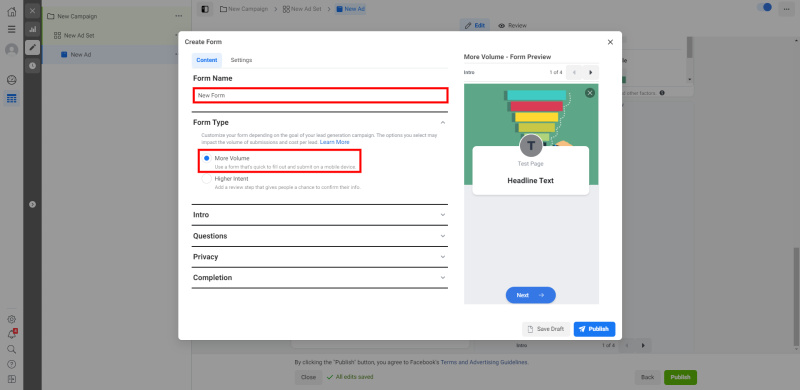Click the Close button at bottom
This screenshot has height=390, width=800.
click(x=308, y=377)
